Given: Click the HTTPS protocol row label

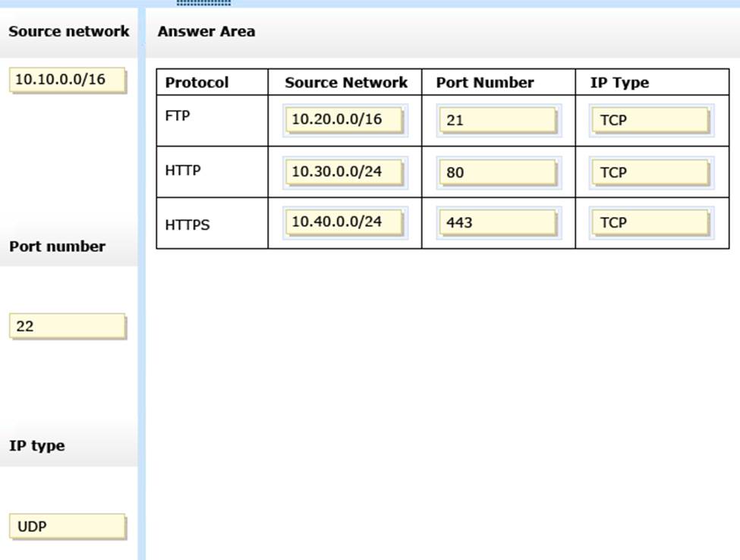Looking at the screenshot, I should pos(187,225).
